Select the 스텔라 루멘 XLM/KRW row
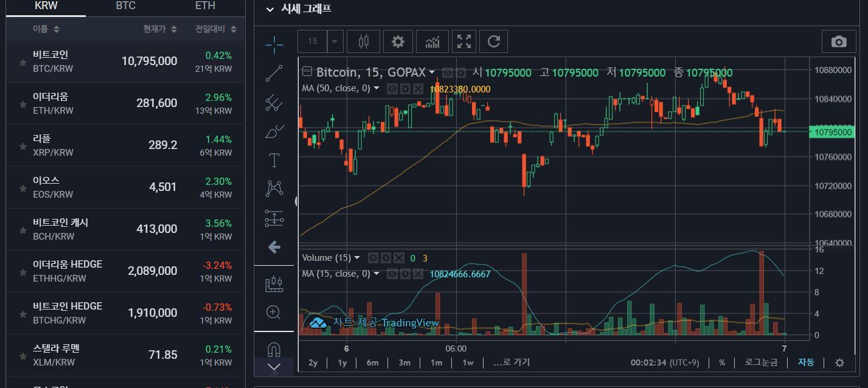868x388 pixels. (x=125, y=355)
